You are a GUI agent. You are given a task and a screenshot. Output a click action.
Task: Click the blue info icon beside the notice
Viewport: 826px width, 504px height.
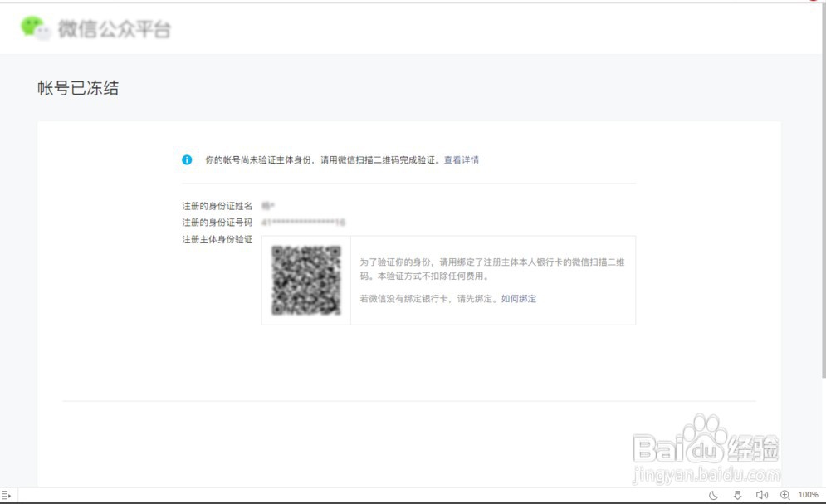pos(187,159)
